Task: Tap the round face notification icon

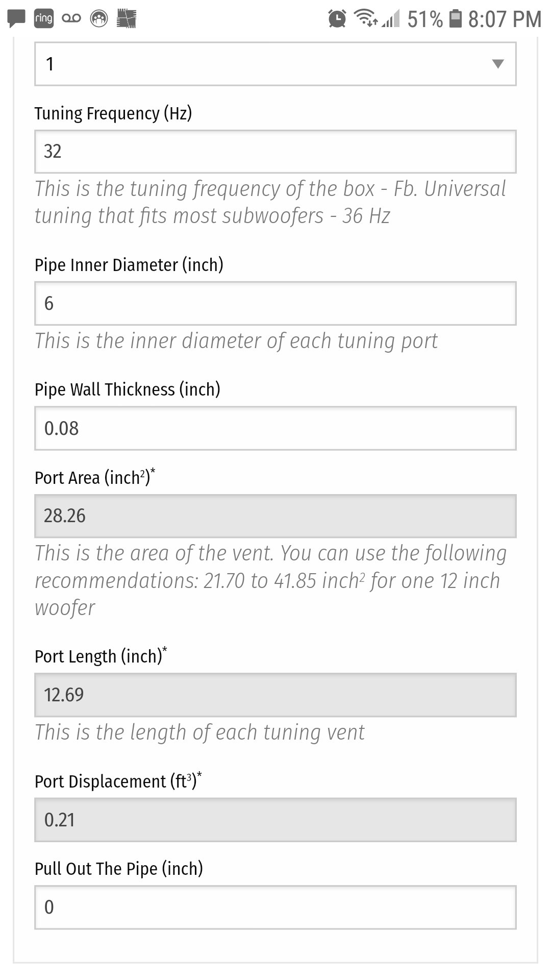Action: [99, 19]
